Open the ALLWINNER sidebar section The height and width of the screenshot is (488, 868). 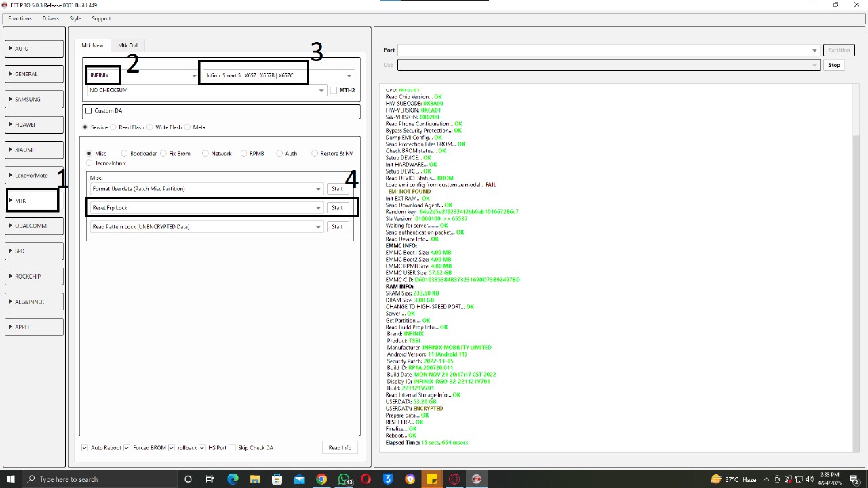(x=35, y=302)
